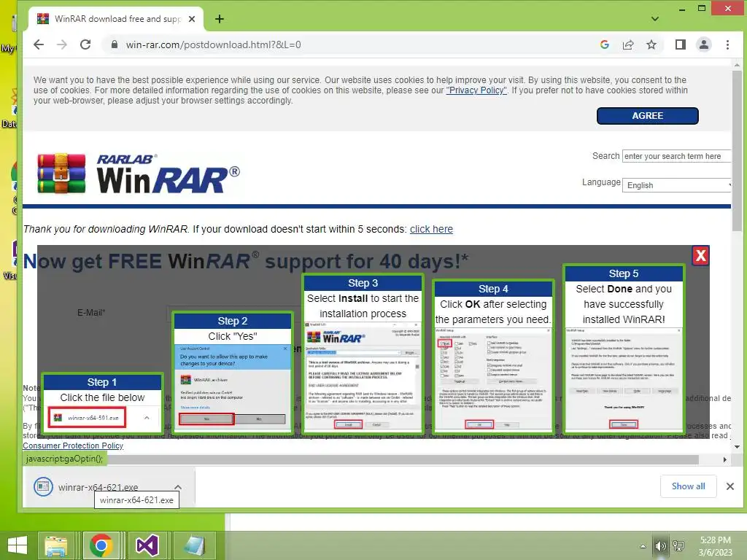This screenshot has height=560, width=747.
Task: Click the address bar URL
Action: click(214, 44)
